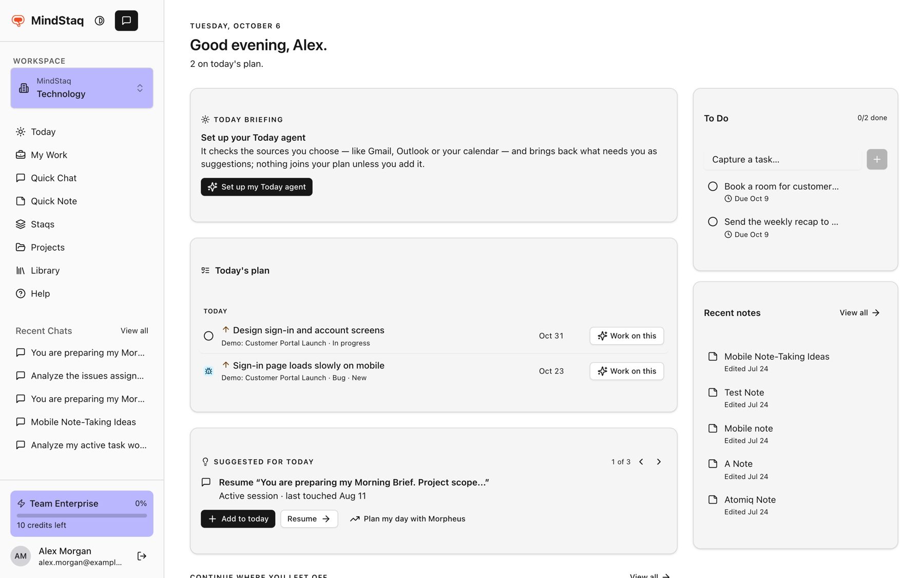This screenshot has height=578, width=924.
Task: Open the Analyze my active task chat
Action: 82,445
